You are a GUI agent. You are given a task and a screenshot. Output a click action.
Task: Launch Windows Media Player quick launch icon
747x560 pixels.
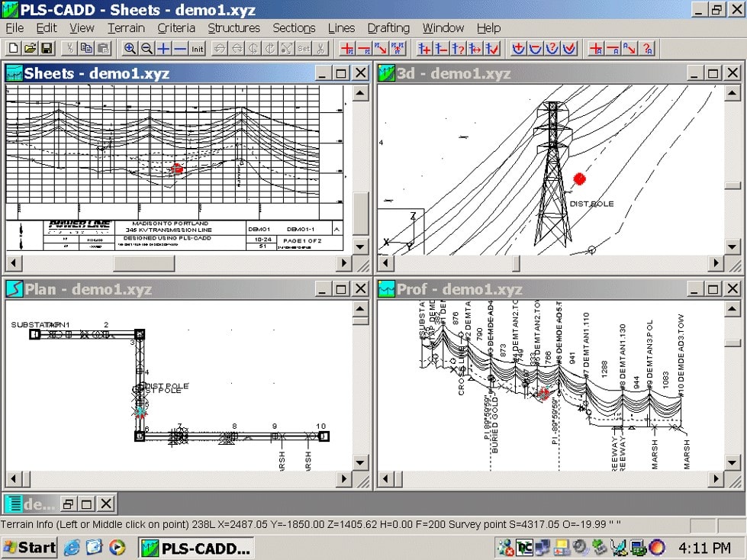tap(117, 547)
